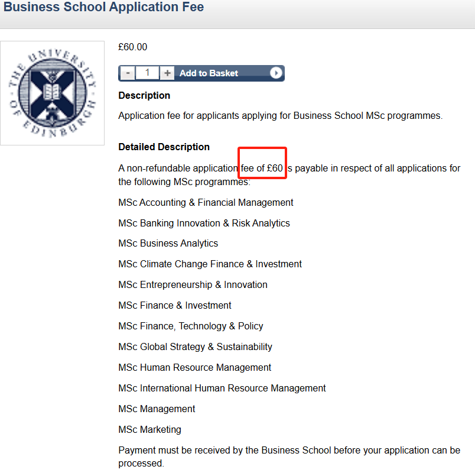
Task: Click the quantity input field
Action: (x=148, y=73)
